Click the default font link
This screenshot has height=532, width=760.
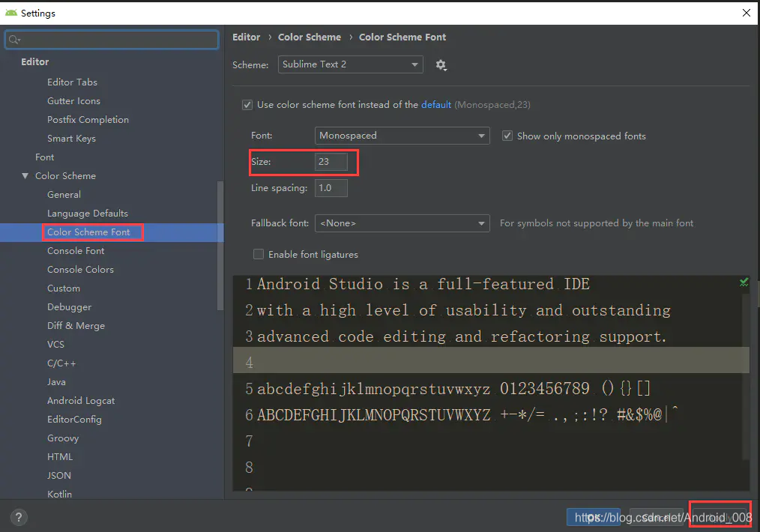[x=435, y=105]
